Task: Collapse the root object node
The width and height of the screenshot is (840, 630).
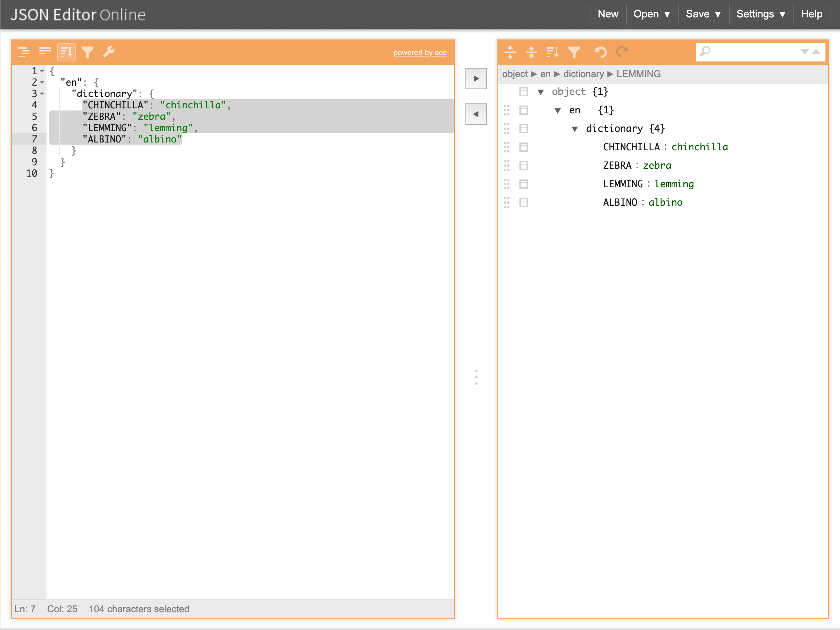Action: coord(541,92)
